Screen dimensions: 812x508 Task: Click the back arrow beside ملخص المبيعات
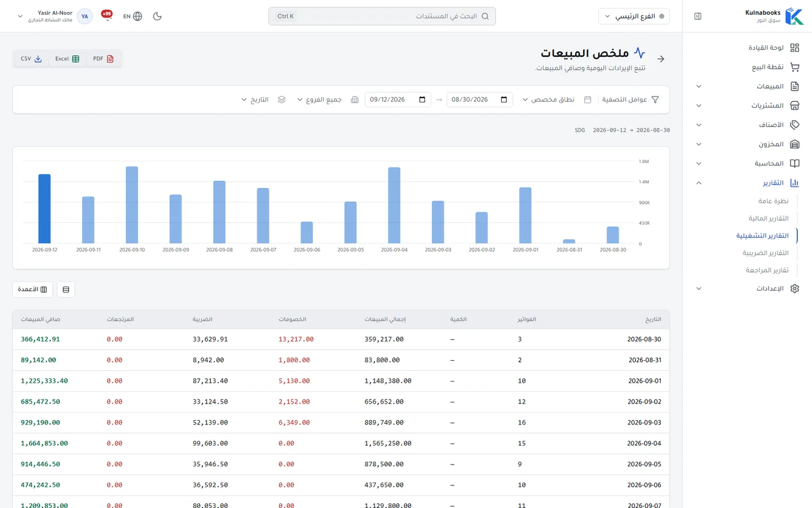tap(661, 59)
